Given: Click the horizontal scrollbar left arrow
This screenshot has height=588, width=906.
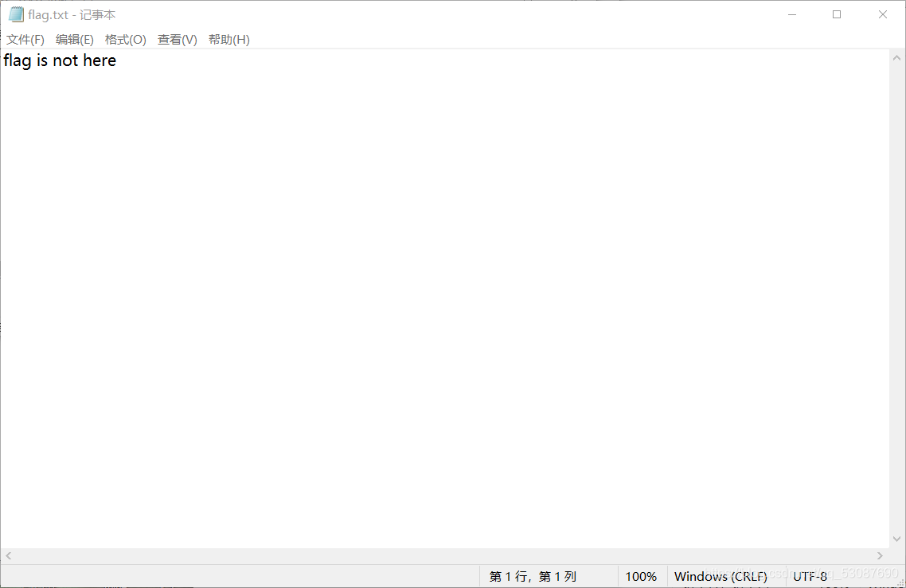Looking at the screenshot, I should (x=8, y=555).
